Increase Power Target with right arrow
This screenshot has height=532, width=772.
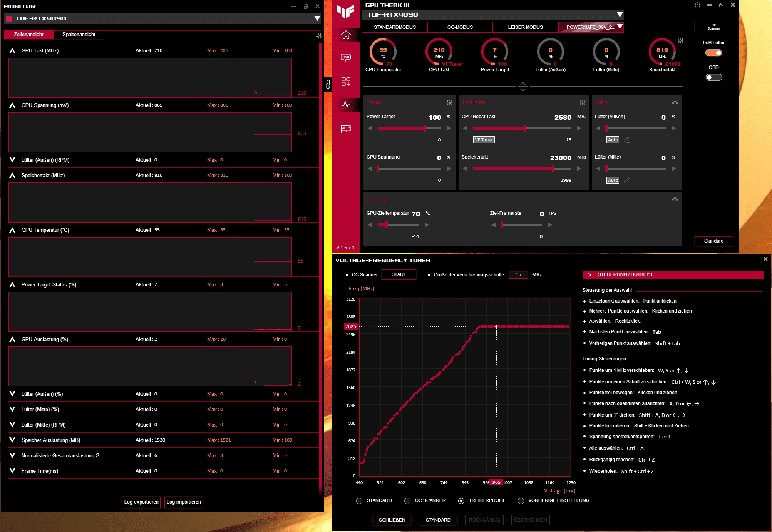(x=449, y=128)
